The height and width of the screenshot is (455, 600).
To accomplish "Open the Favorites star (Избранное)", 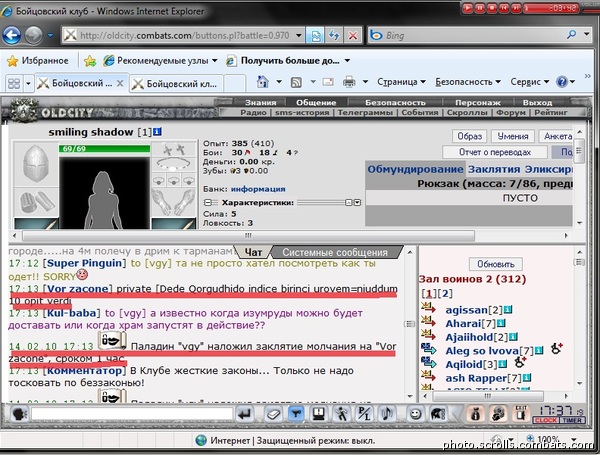I will [38, 61].
